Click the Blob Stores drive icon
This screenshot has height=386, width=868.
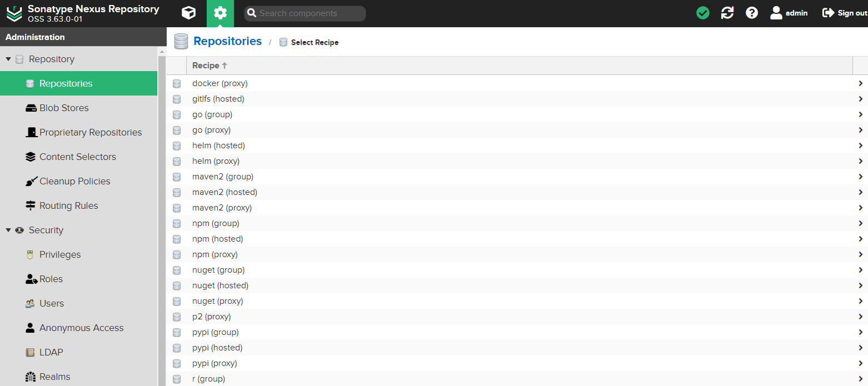click(31, 108)
